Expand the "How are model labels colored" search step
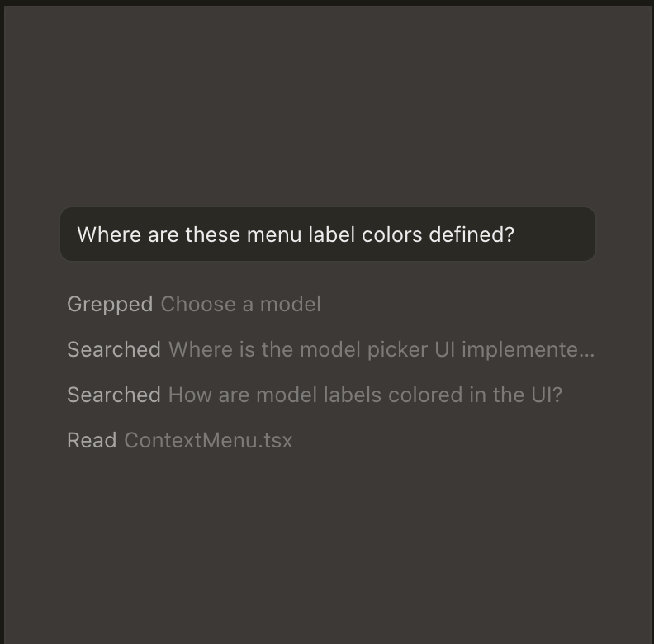This screenshot has width=654, height=644. (314, 395)
